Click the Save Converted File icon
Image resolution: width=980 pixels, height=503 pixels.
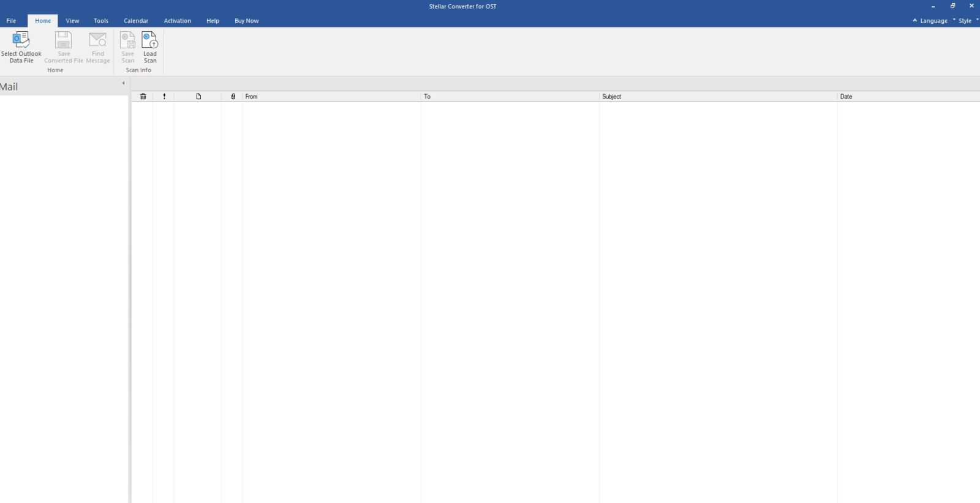click(x=64, y=40)
